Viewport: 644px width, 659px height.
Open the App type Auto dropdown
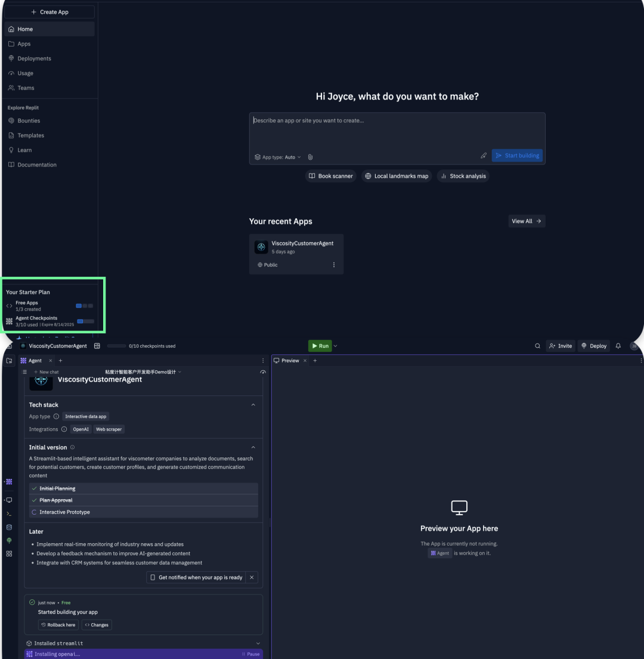tap(278, 157)
